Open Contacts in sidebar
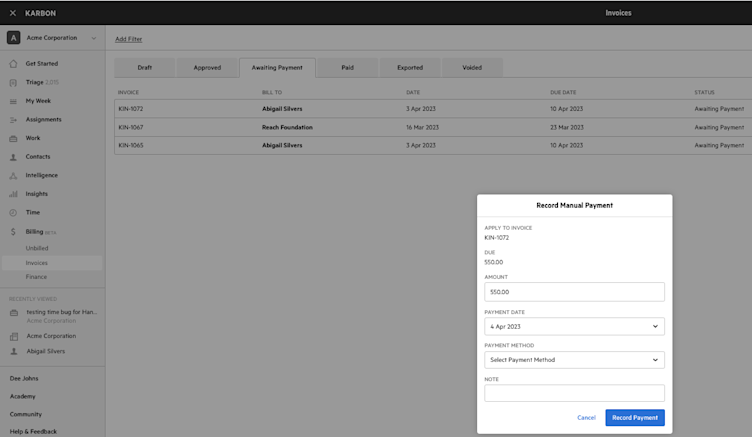The height and width of the screenshot is (437, 752). click(38, 157)
